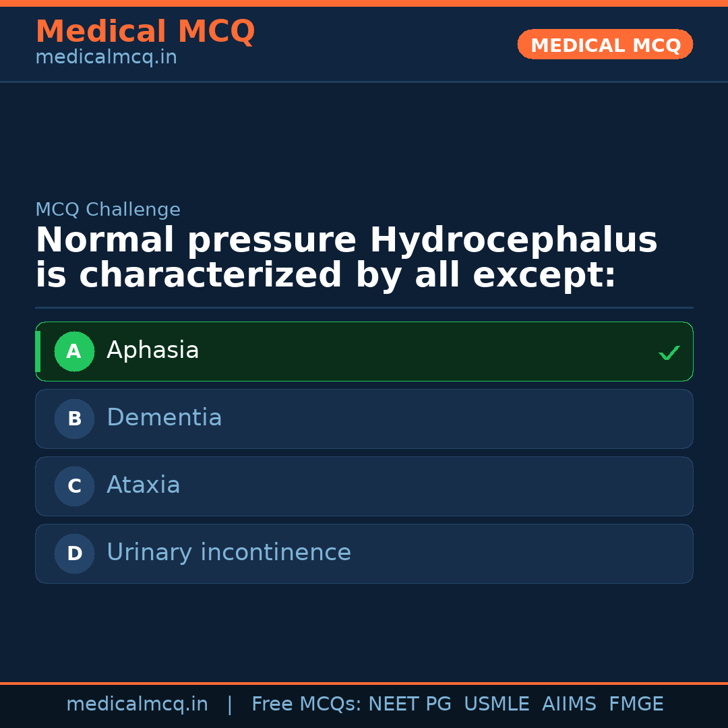Click the Medical MCQ header title

pyautogui.click(x=145, y=32)
